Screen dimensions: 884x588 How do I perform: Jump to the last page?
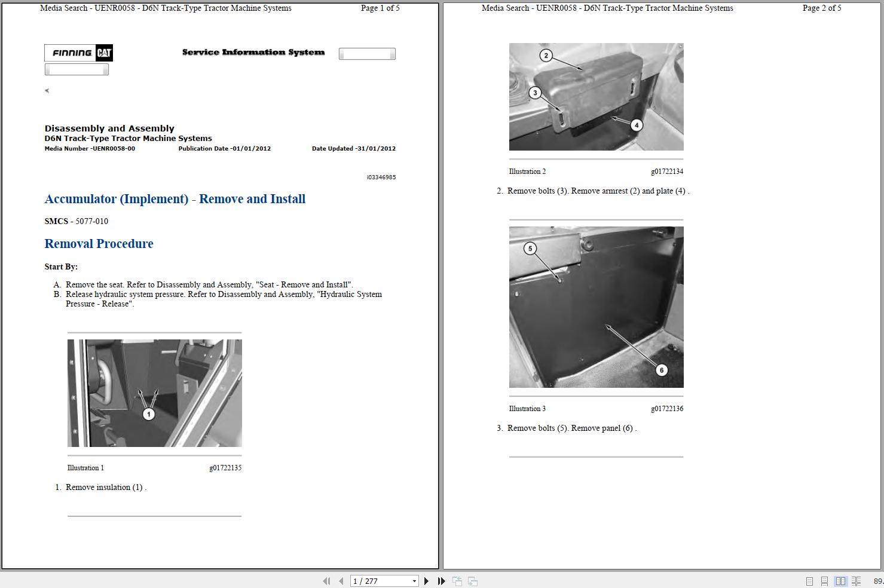click(x=441, y=581)
